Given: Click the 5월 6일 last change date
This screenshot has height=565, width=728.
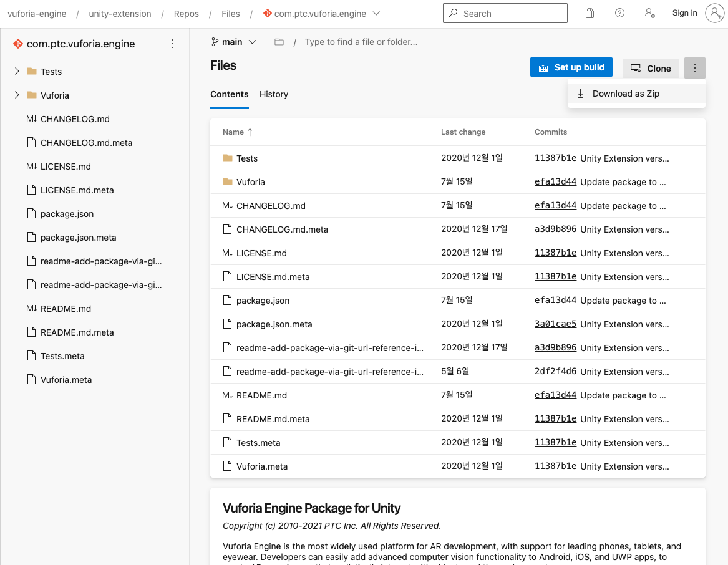Looking at the screenshot, I should pos(455,371).
